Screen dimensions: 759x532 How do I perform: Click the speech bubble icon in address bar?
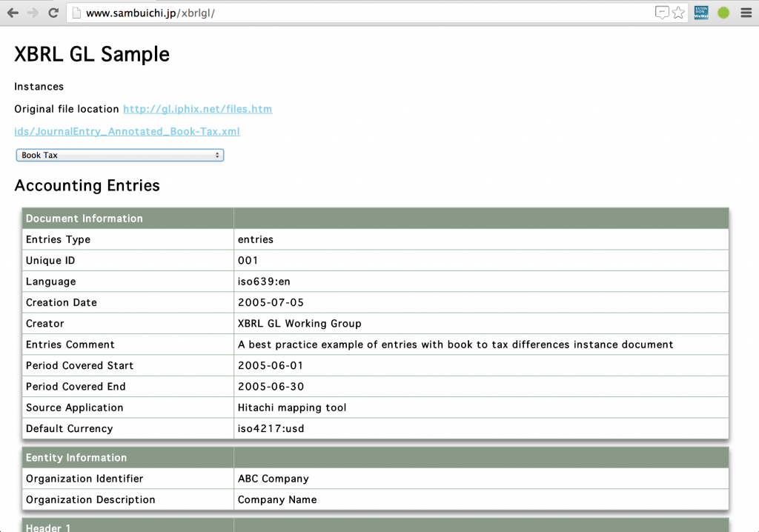[662, 13]
